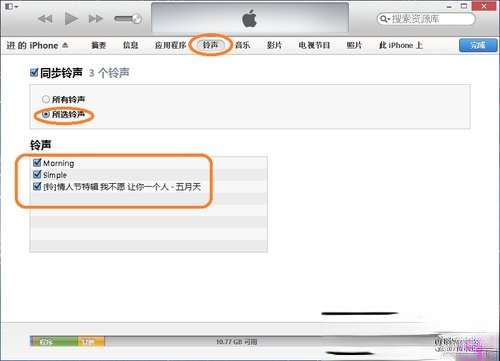
Task: Go to the 音乐 tab
Action: 242,45
